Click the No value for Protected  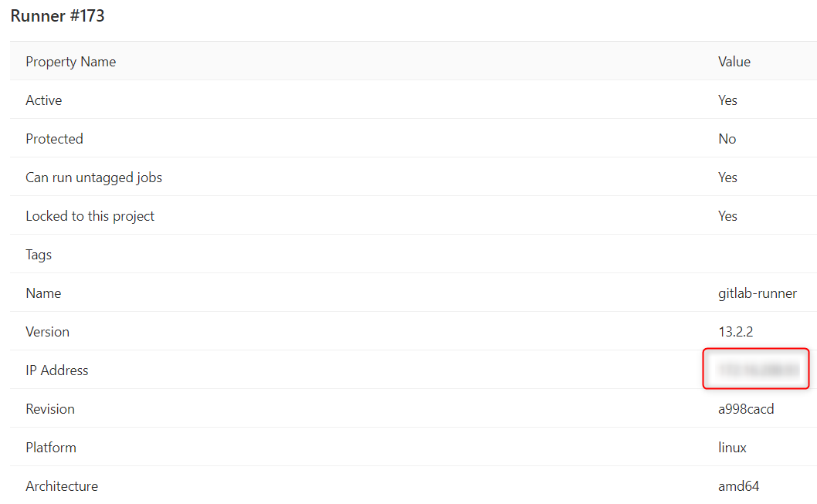coord(727,138)
